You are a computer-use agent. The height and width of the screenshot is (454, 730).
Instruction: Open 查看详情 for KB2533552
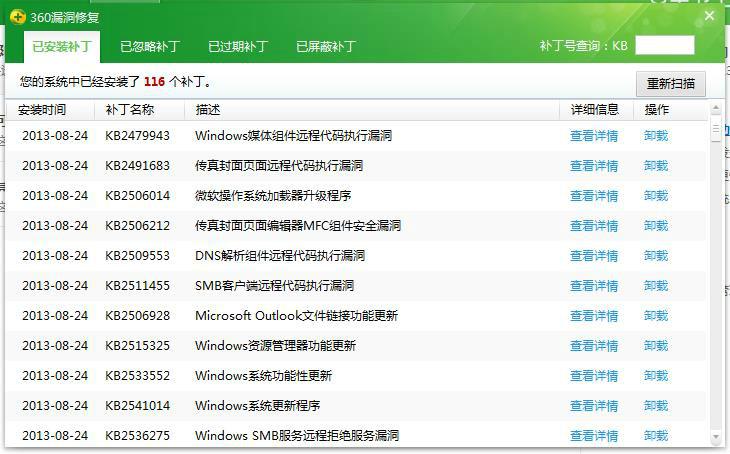pyautogui.click(x=594, y=376)
